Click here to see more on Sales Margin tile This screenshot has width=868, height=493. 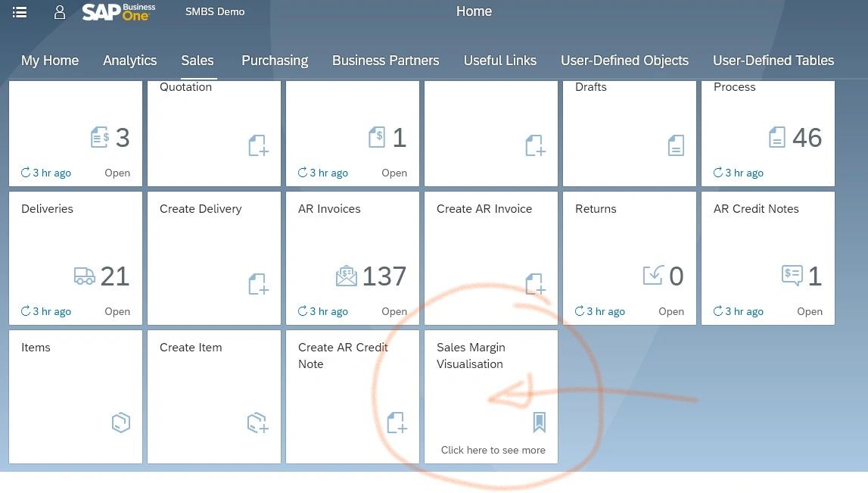[x=493, y=449]
